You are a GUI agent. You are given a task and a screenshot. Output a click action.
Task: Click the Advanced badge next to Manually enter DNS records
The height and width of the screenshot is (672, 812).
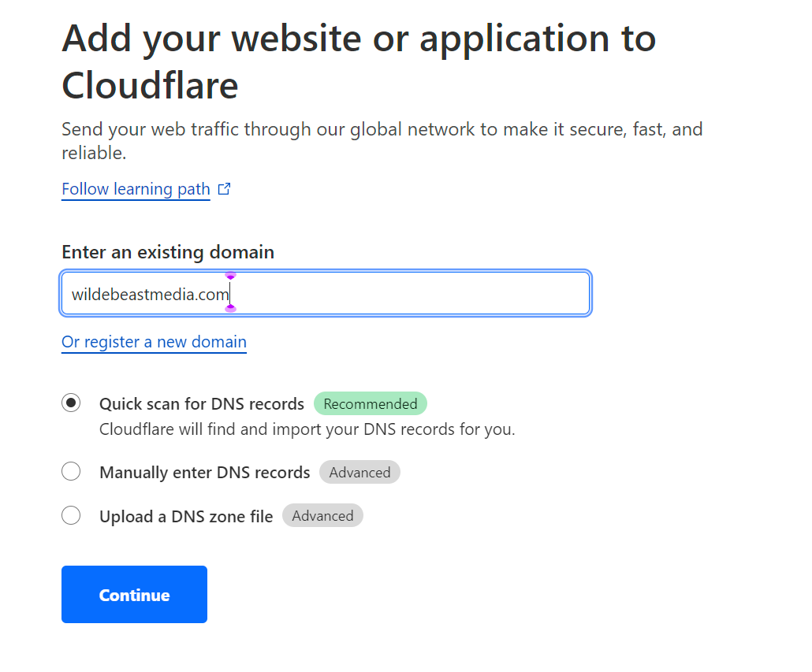click(x=359, y=472)
